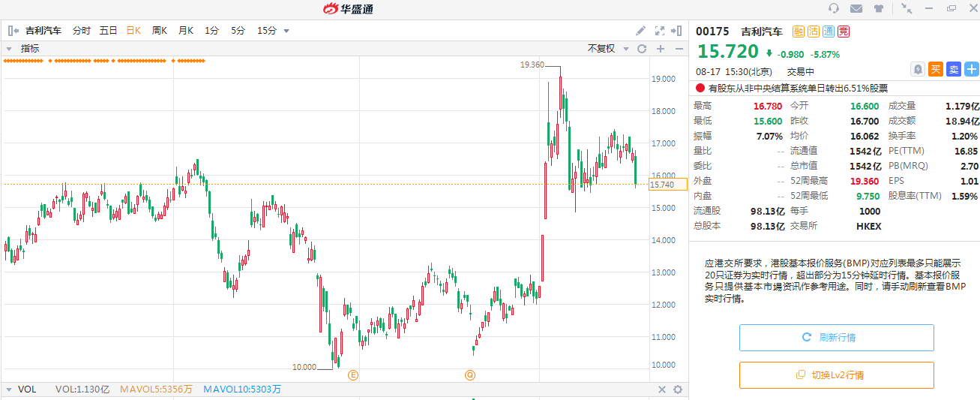980x400 pixels.
Task: Open the messages envelope icon
Action: pos(856,8)
